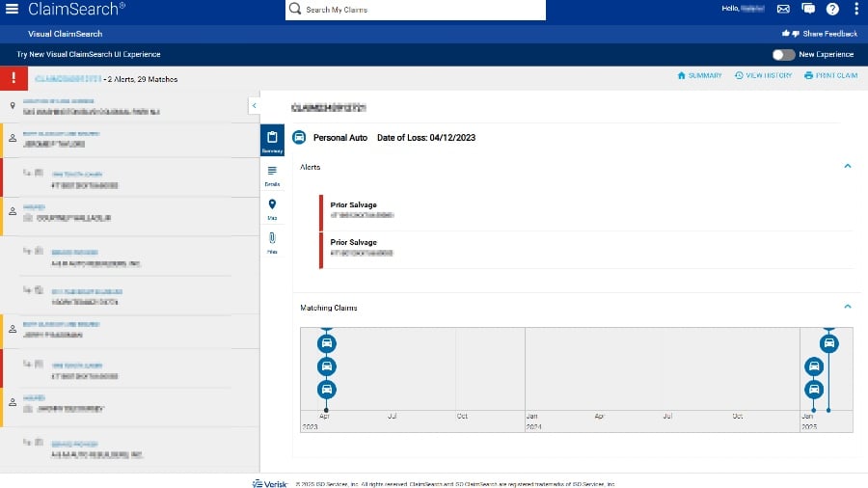Image resolution: width=868 pixels, height=488 pixels.
Task: Open the mail envelope icon
Action: [x=783, y=9]
